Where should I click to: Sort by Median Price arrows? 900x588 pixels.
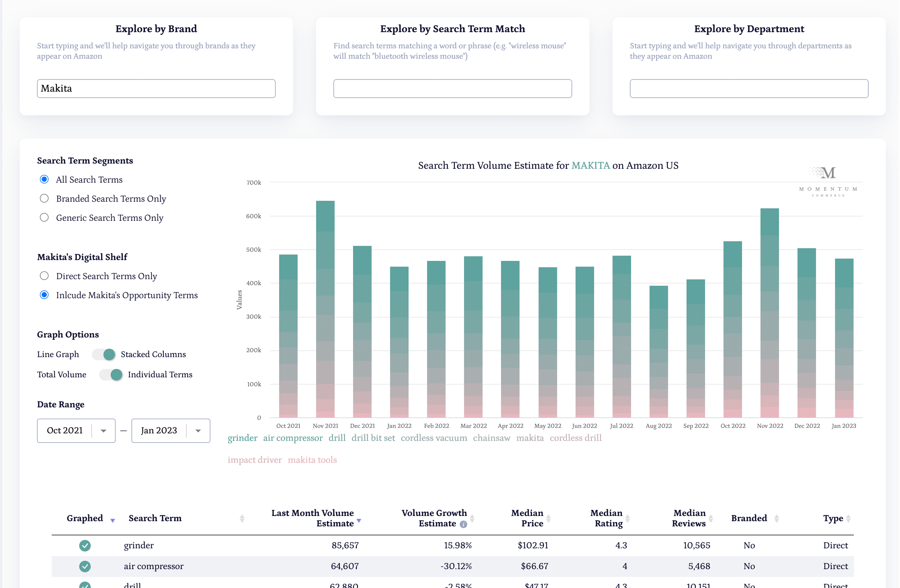click(x=548, y=518)
